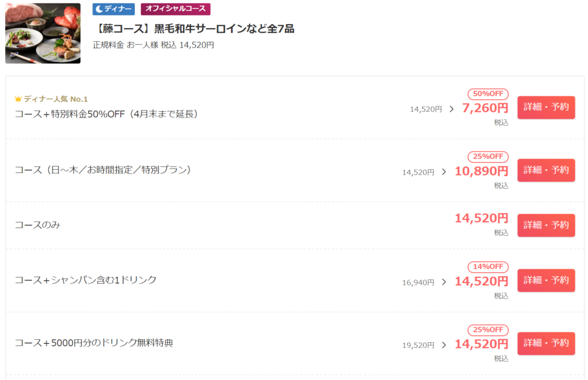
Task: Click the 【藤コース】黒毛和牛サーロイン course title
Action: coord(194,29)
